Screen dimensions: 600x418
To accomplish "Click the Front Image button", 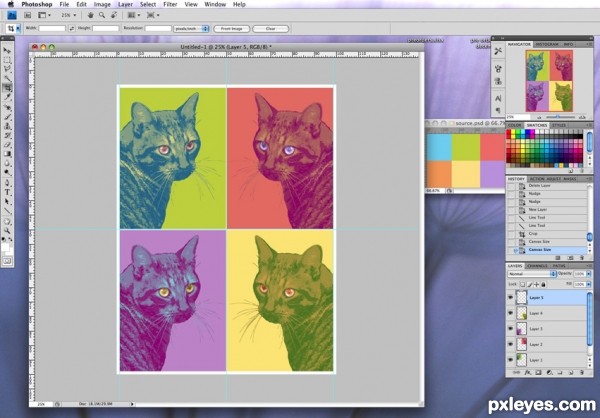I will point(232,29).
